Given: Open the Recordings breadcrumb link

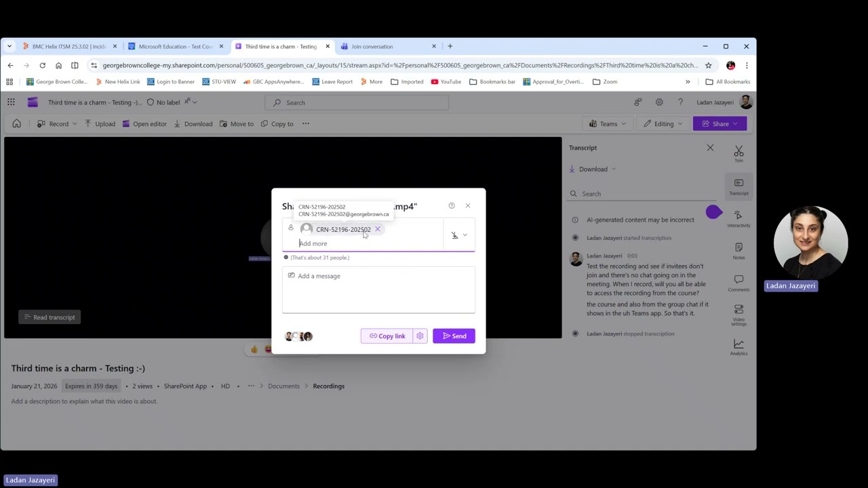Looking at the screenshot, I should click(x=329, y=386).
